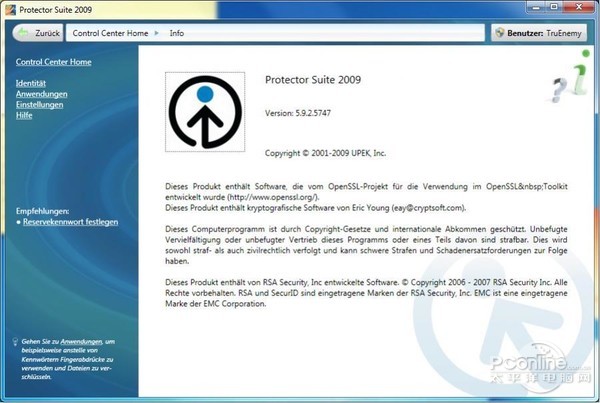The height and width of the screenshot is (403, 600).
Task: Click the Benutzer: TruEnemy button
Action: pyautogui.click(x=539, y=33)
